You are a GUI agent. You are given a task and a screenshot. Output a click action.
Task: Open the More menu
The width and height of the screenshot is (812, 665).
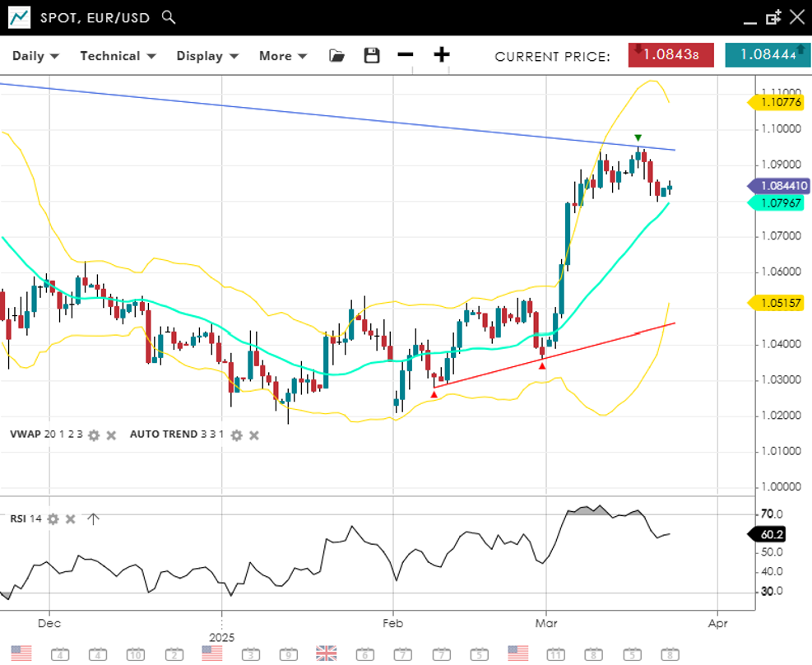(283, 56)
